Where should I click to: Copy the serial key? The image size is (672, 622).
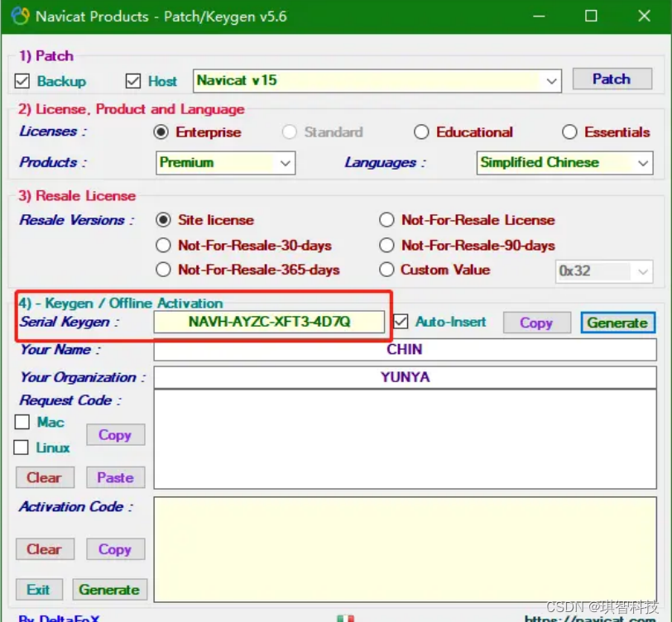[x=536, y=323]
